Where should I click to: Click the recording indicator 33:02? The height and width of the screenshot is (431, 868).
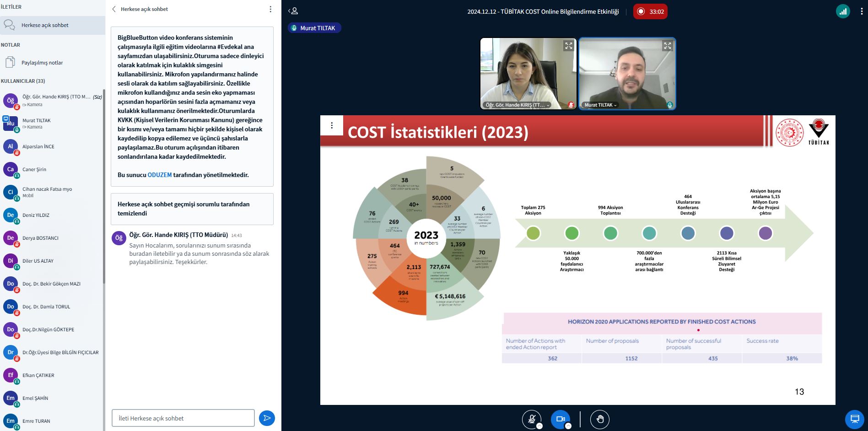click(650, 11)
